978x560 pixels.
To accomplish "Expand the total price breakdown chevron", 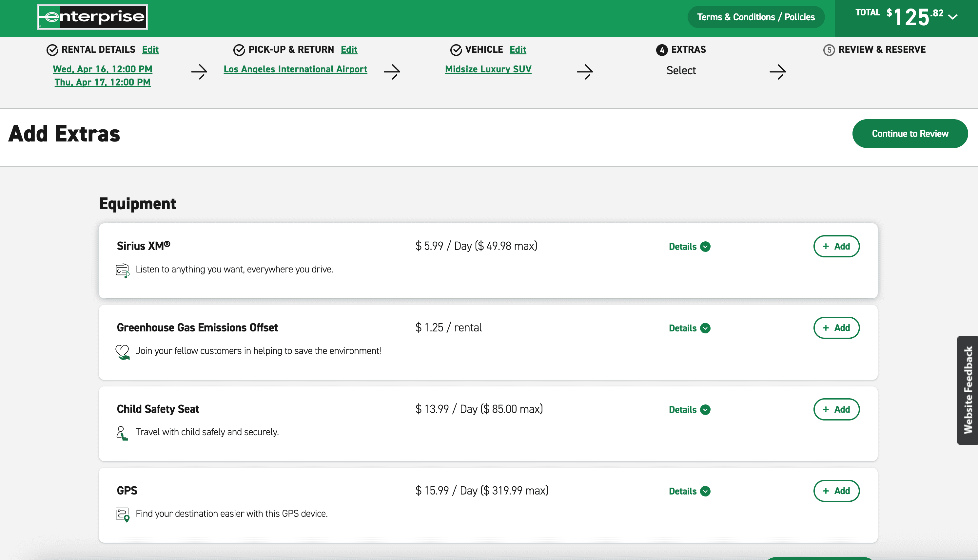I will (952, 17).
